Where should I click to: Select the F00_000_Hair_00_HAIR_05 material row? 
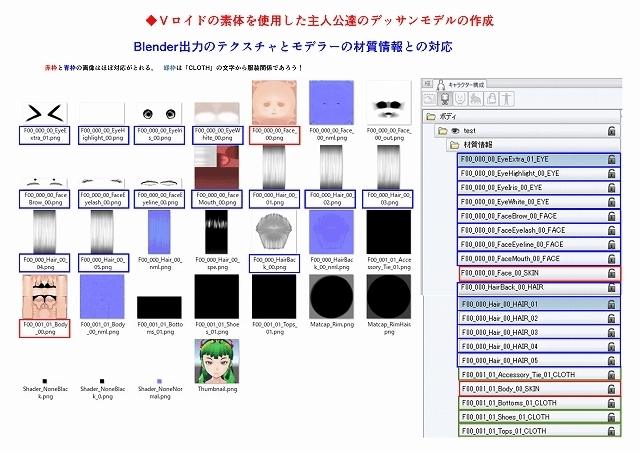(539, 361)
